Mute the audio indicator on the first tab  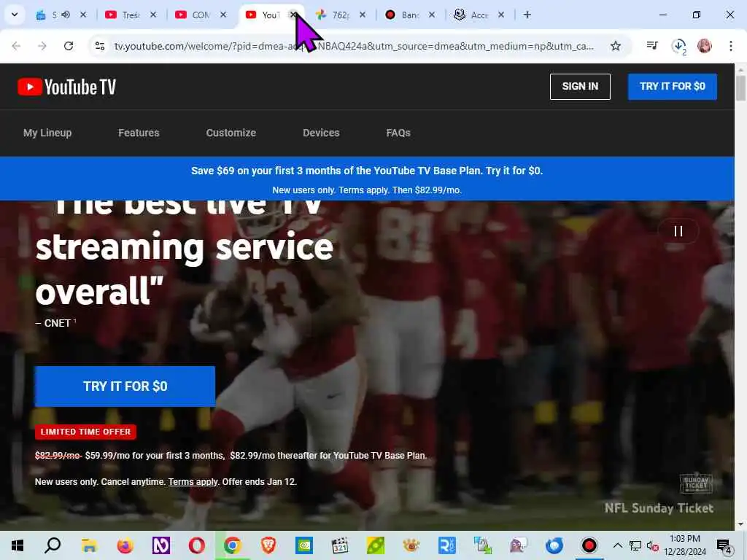(x=66, y=15)
